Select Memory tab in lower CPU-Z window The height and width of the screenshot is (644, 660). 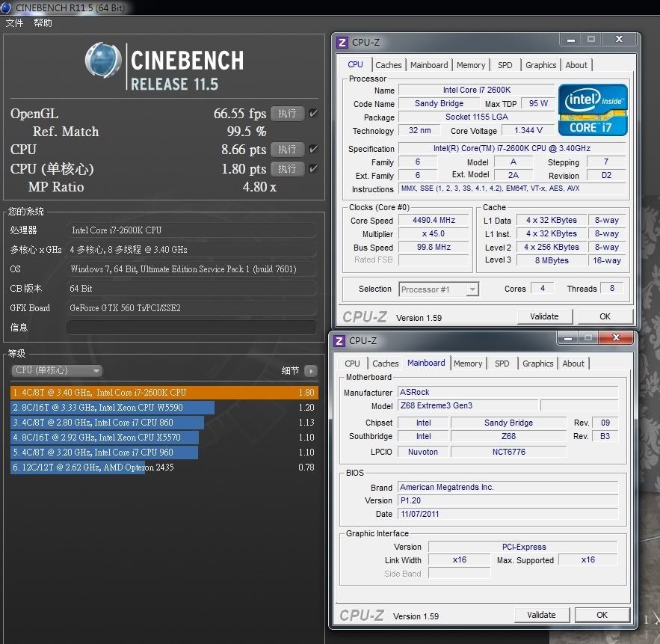(468, 364)
